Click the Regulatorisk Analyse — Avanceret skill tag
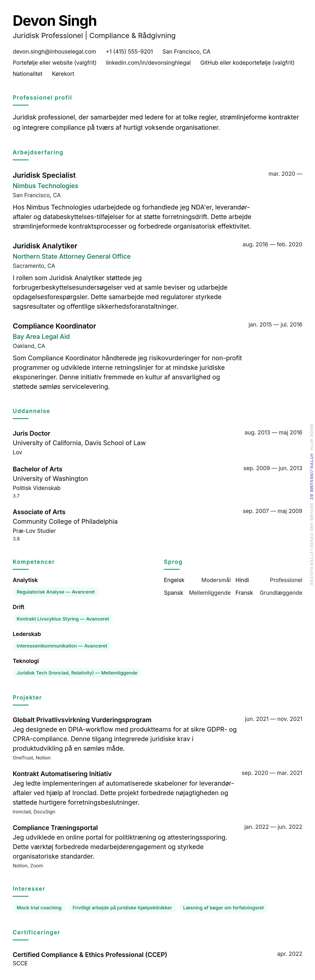The height and width of the screenshot is (980, 315). [x=56, y=592]
